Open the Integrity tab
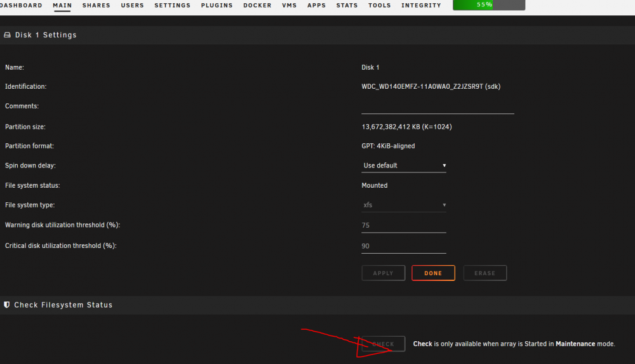The height and width of the screenshot is (364, 635). coord(421,5)
